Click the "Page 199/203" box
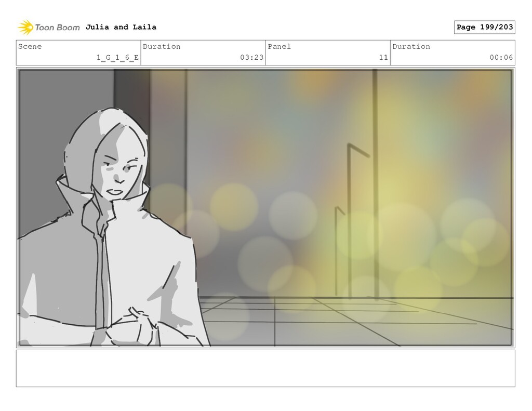 pyautogui.click(x=485, y=27)
